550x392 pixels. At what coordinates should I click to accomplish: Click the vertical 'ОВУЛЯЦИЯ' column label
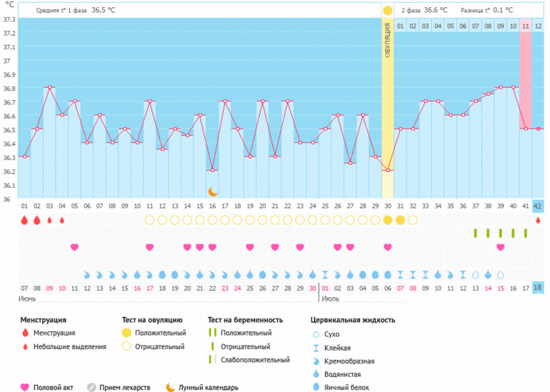tap(387, 39)
